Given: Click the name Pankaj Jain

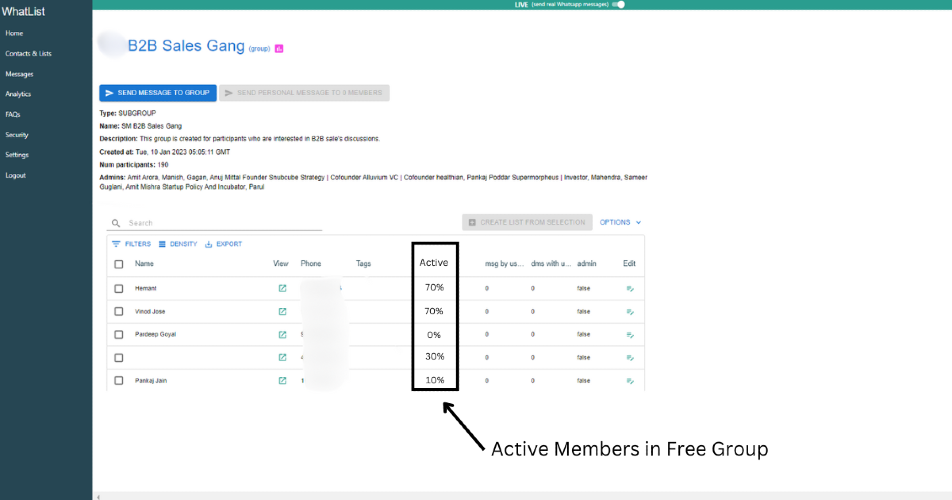Looking at the screenshot, I should click(x=151, y=380).
